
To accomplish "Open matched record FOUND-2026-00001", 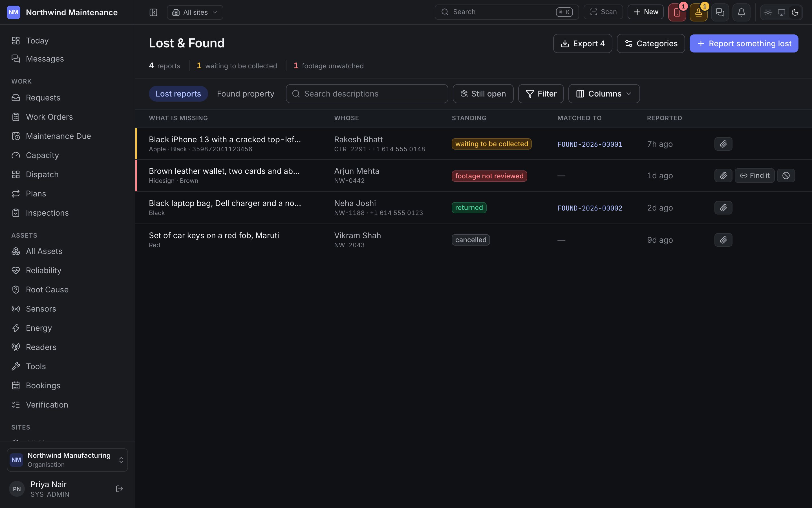I will [x=590, y=144].
